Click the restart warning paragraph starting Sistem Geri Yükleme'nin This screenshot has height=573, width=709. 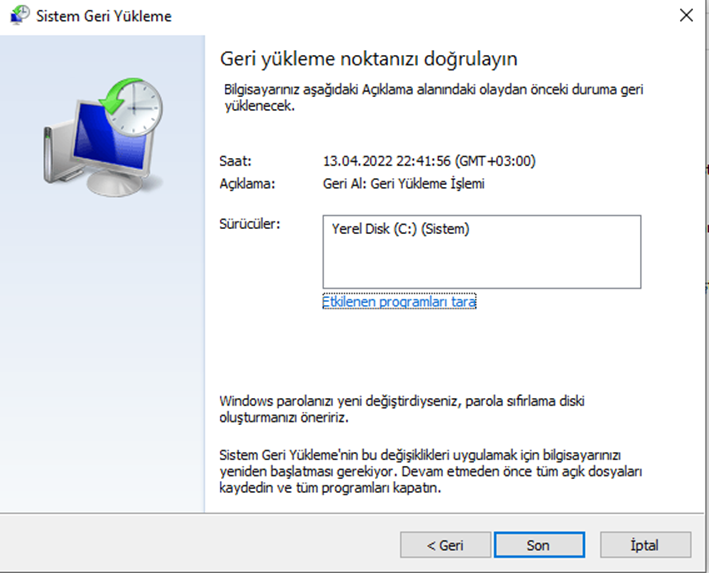(430, 471)
